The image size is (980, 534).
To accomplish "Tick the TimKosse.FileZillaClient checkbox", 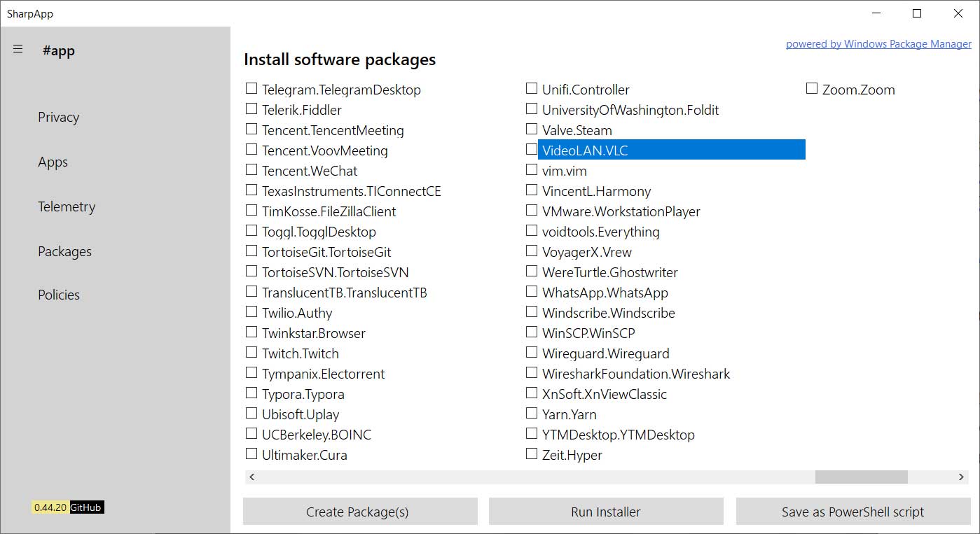I will (251, 210).
